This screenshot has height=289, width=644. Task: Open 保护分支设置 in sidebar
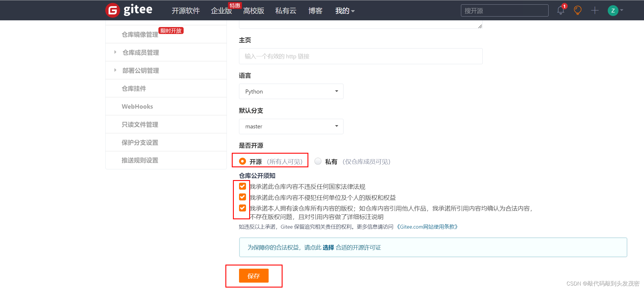[x=140, y=142]
